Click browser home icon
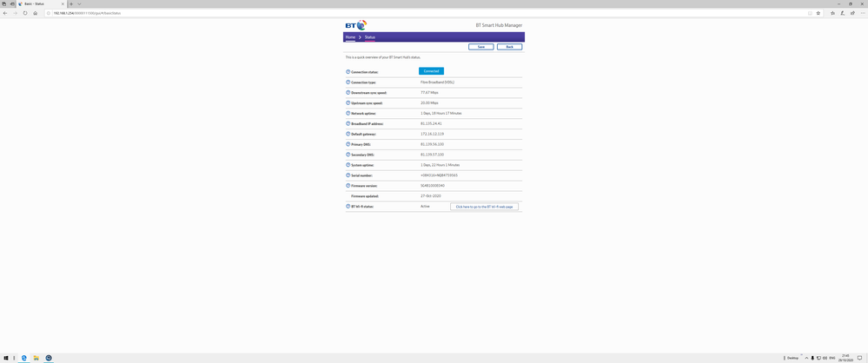This screenshot has width=868, height=363. (x=36, y=13)
